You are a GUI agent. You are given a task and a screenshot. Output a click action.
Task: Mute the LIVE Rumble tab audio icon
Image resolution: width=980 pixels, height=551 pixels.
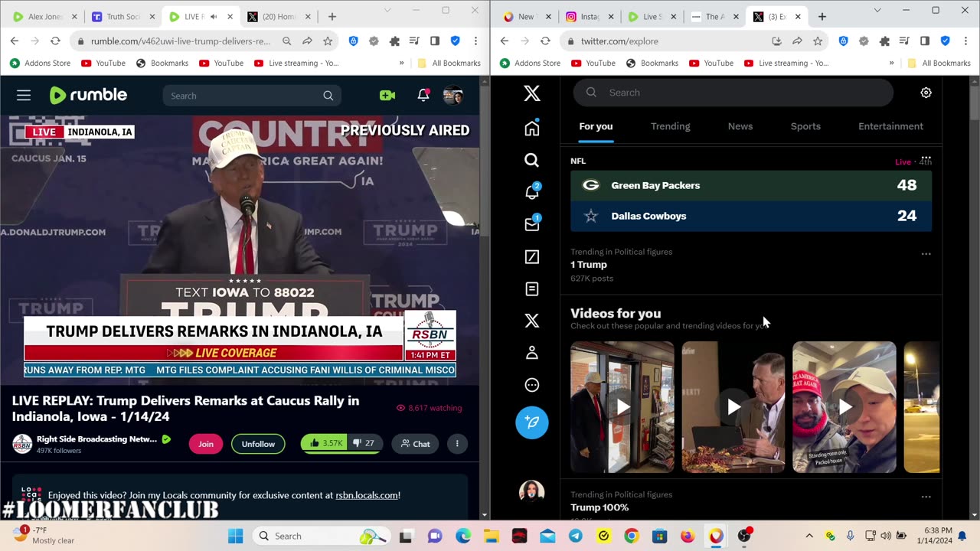pos(214,17)
